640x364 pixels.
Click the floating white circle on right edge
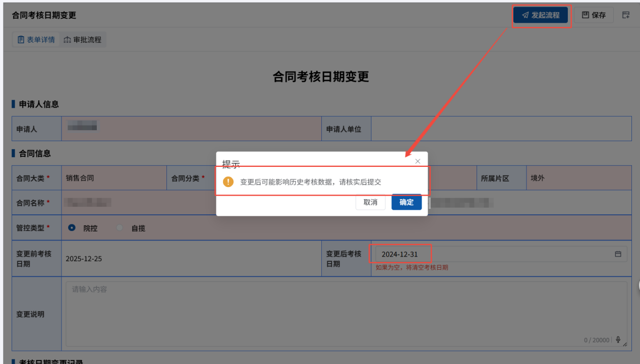638,285
